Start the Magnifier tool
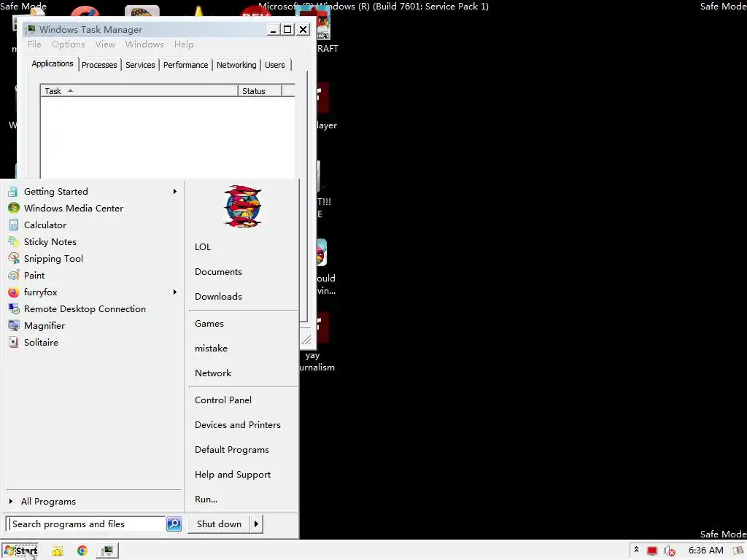The image size is (747, 560). click(93, 326)
